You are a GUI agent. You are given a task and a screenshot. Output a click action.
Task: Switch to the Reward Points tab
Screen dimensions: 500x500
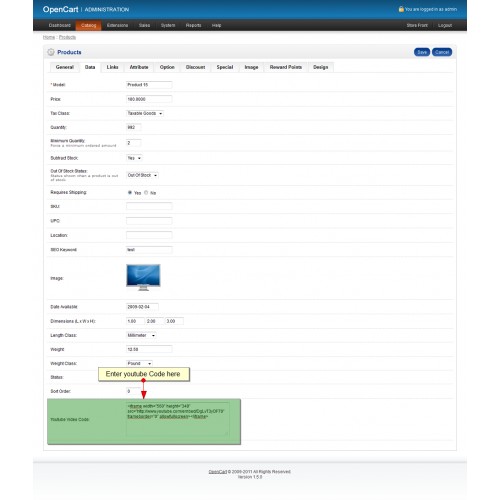tap(286, 67)
